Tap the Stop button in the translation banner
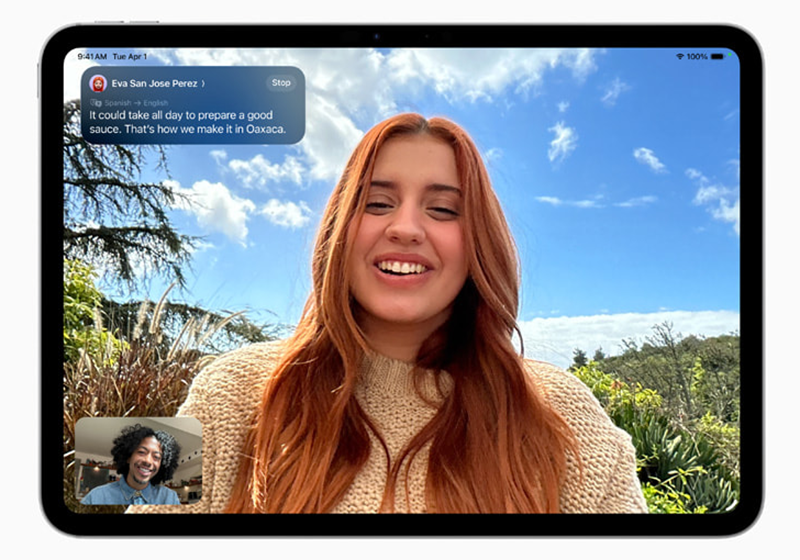 tap(281, 83)
